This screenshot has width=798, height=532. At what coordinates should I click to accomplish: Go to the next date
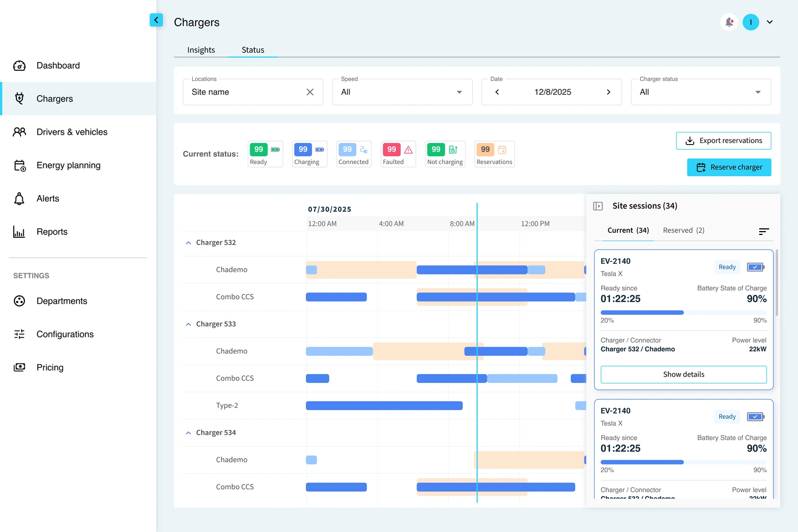[x=608, y=92]
